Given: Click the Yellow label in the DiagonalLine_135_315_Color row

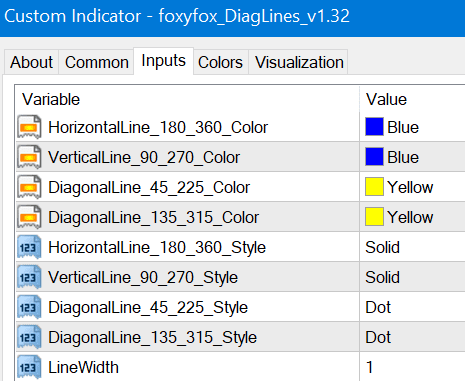Looking at the screenshot, I should point(410,217).
